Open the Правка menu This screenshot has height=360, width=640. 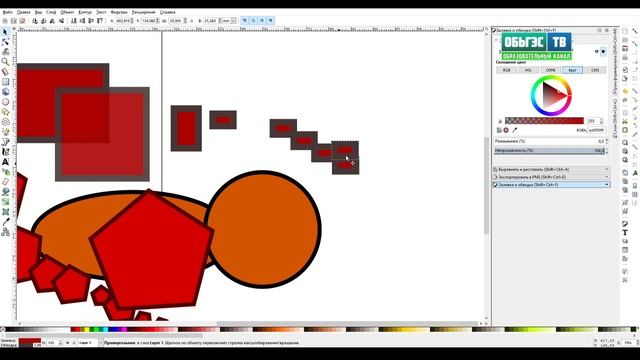23,12
